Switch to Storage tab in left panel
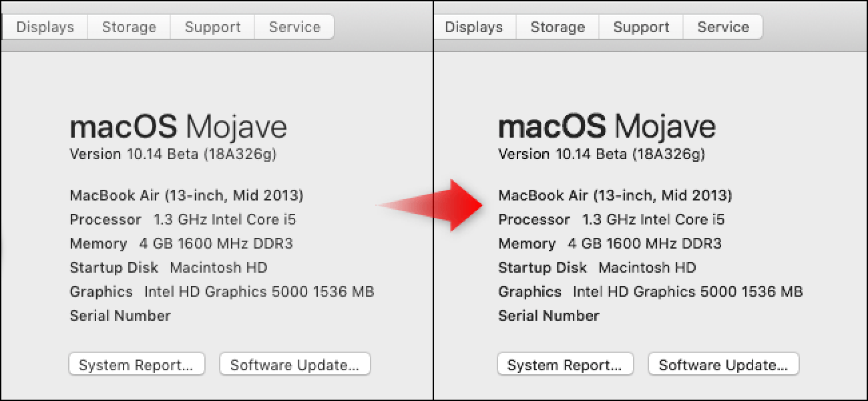The height and width of the screenshot is (401, 868). click(x=129, y=27)
